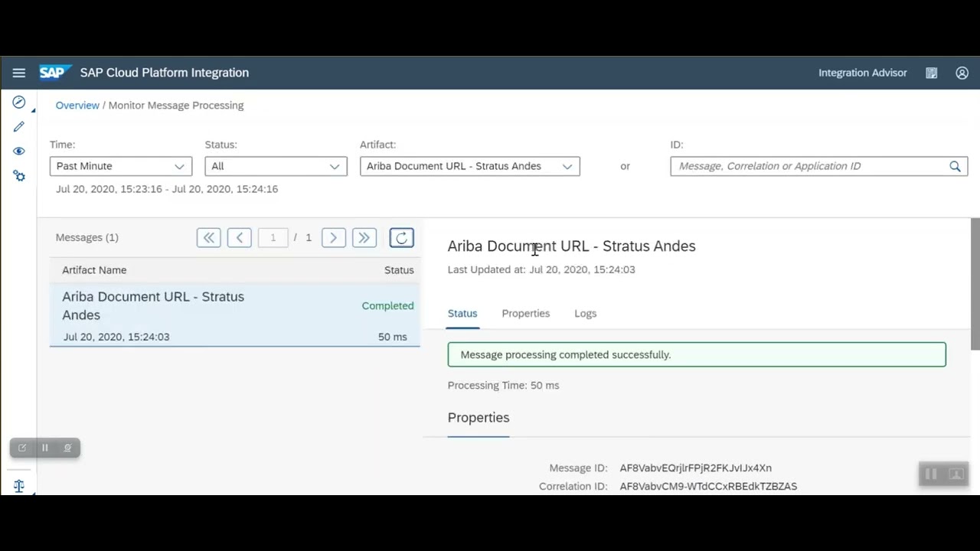
Task: Click the recorder pause icon overlay
Action: coord(44,448)
